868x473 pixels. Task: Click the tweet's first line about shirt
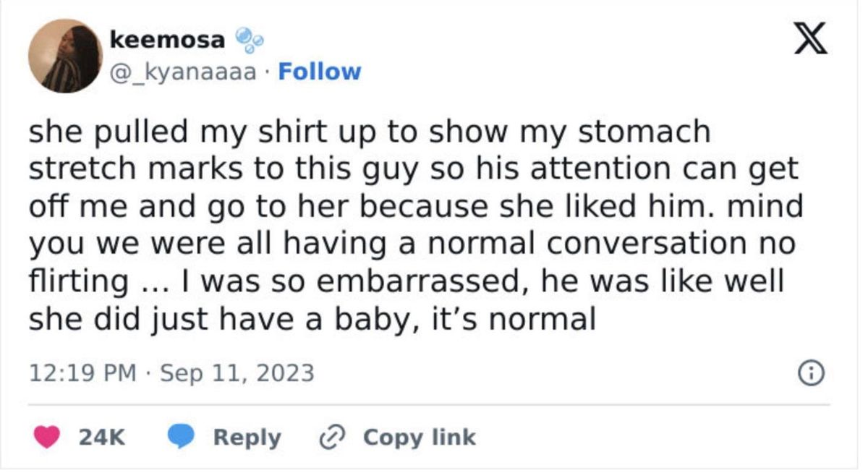coord(370,134)
